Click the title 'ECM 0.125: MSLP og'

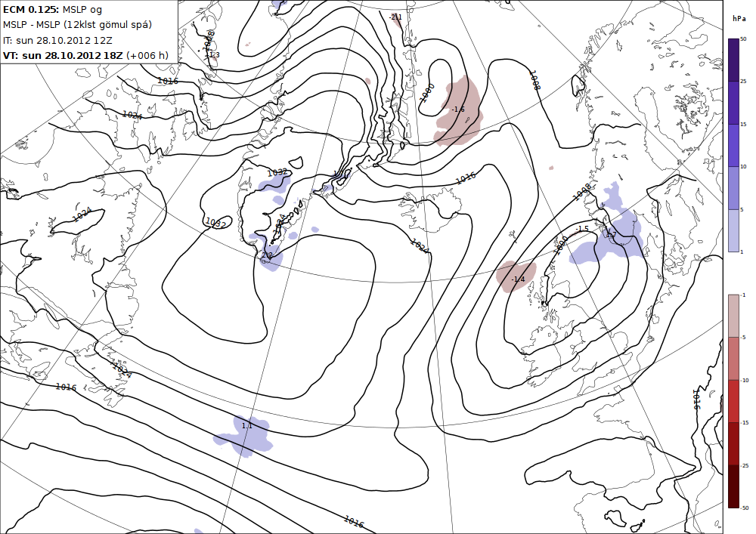pyautogui.click(x=52, y=10)
